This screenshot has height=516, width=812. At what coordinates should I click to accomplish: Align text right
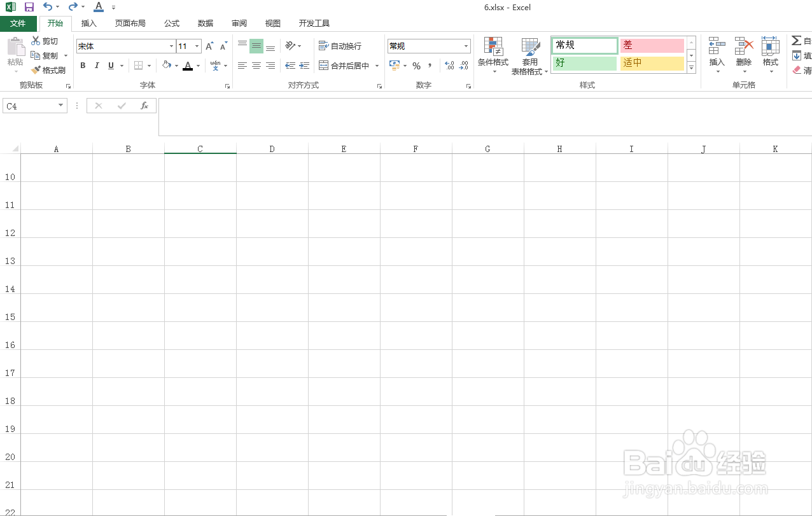point(270,66)
